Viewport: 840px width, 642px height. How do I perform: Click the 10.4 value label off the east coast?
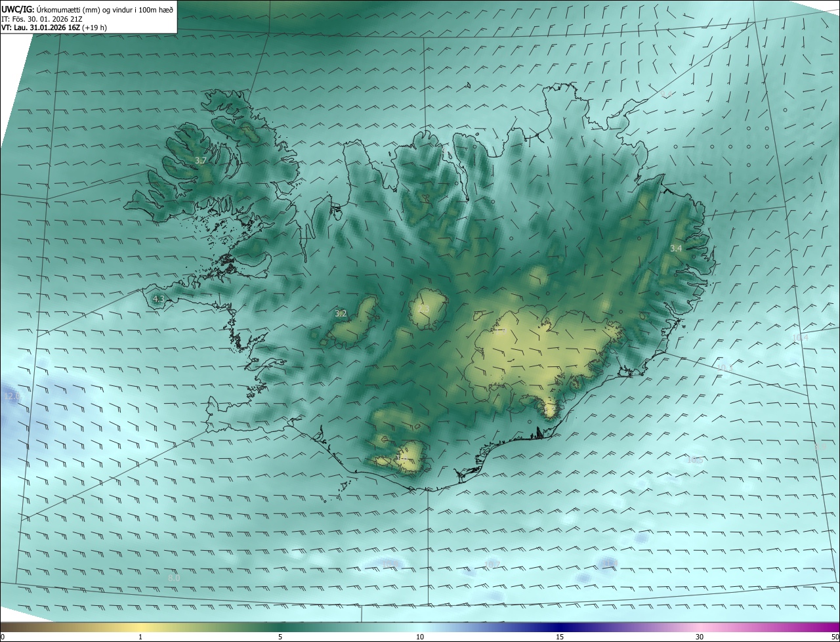coord(800,338)
